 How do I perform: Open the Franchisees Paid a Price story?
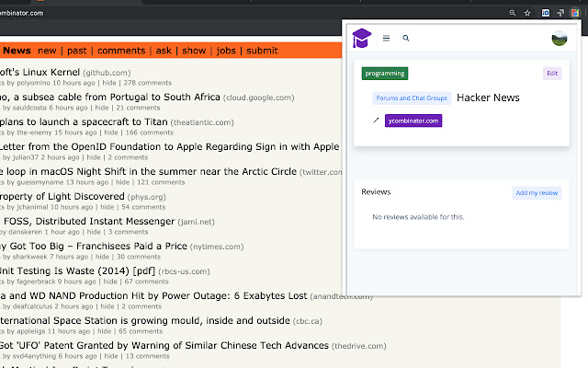tap(94, 246)
